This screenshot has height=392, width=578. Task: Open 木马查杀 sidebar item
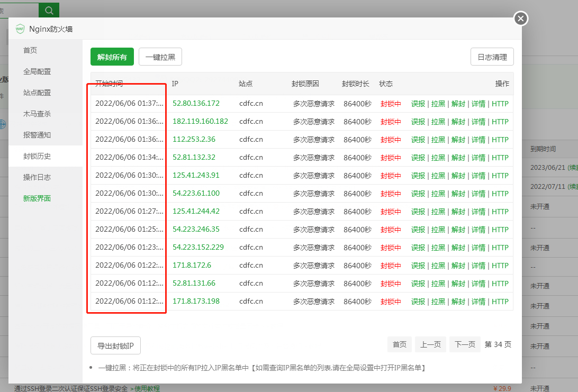(x=37, y=114)
